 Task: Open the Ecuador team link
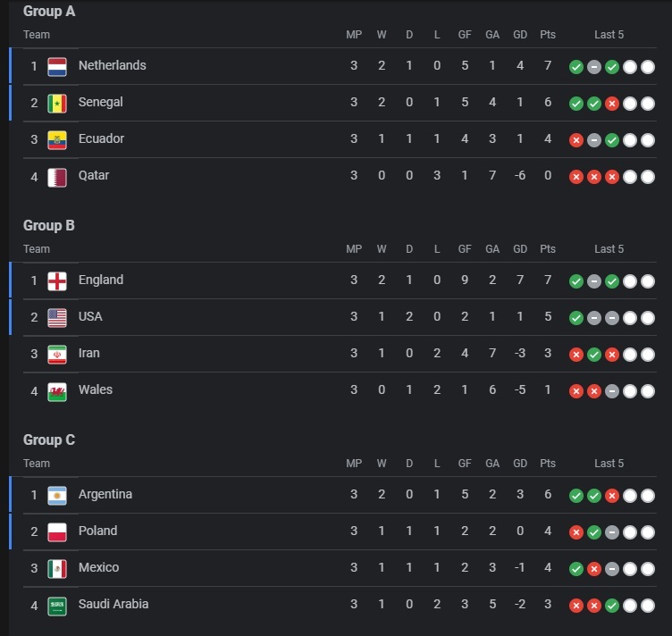click(x=101, y=138)
